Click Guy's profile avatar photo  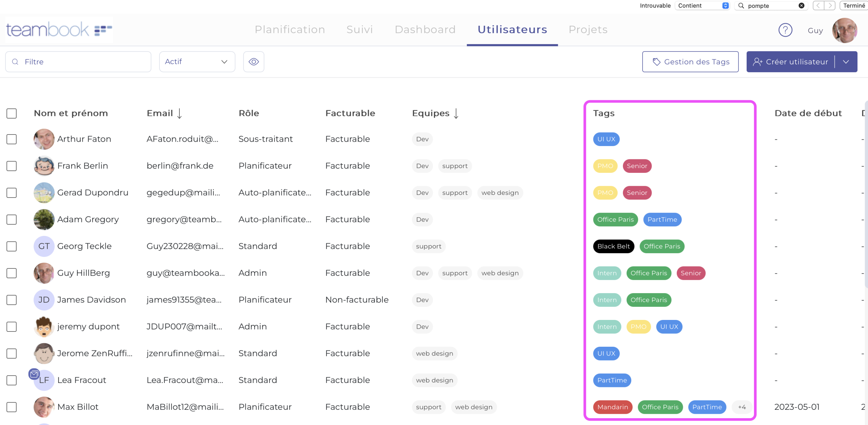[844, 30]
